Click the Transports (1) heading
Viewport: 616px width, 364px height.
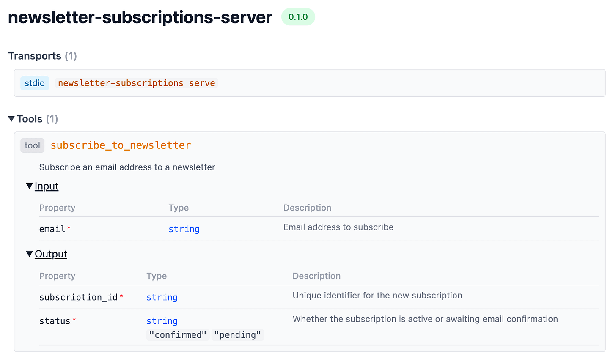pos(42,56)
